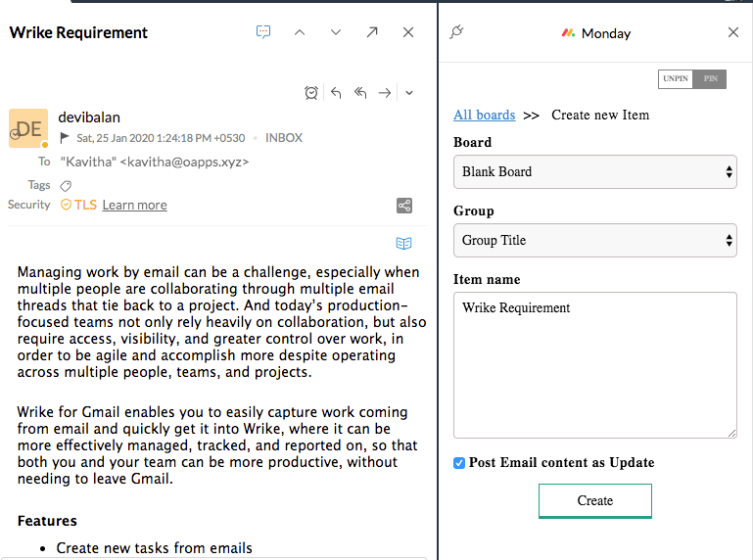Click the Monday logo icon
The height and width of the screenshot is (560, 753).
click(569, 33)
